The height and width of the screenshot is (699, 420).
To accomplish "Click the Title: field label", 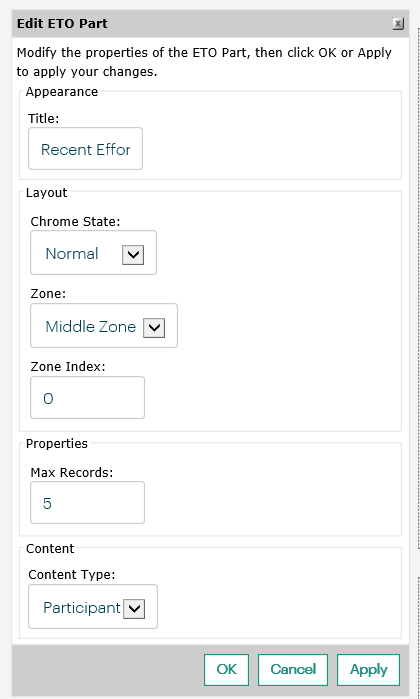I will [x=44, y=119].
